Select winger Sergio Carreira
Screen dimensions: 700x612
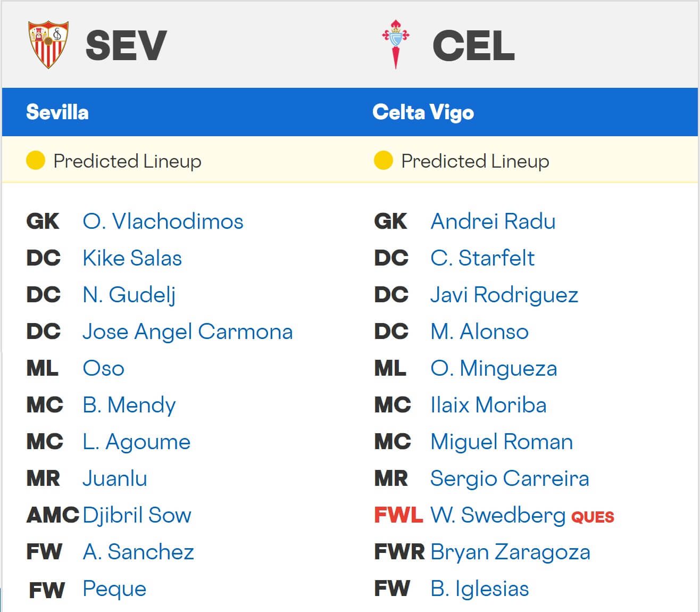point(509,478)
